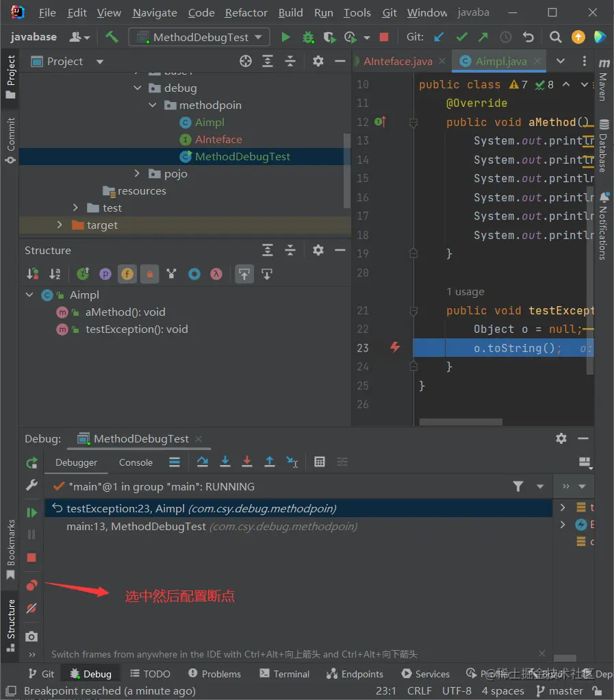Switch to Console tab in Debug
This screenshot has width=614, height=700.
coord(136,462)
